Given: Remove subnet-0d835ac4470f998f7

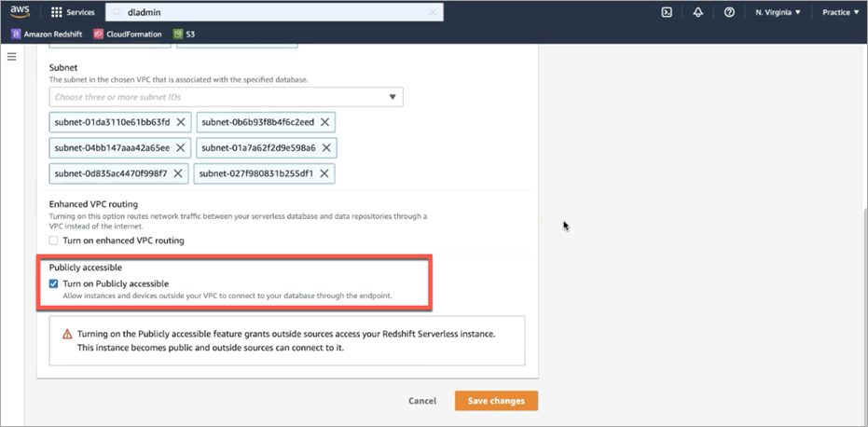Looking at the screenshot, I should [x=178, y=173].
